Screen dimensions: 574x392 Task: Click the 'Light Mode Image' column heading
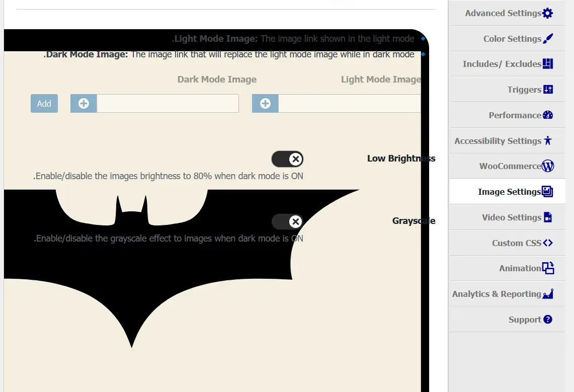(381, 80)
